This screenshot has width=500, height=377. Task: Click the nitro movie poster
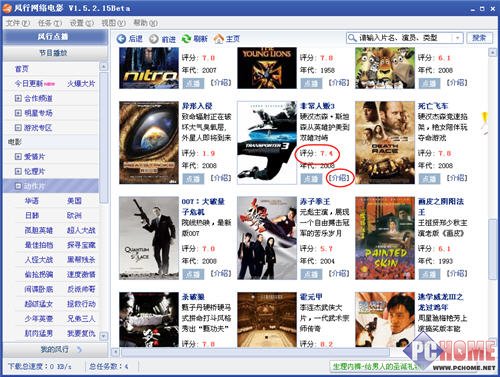(x=149, y=68)
